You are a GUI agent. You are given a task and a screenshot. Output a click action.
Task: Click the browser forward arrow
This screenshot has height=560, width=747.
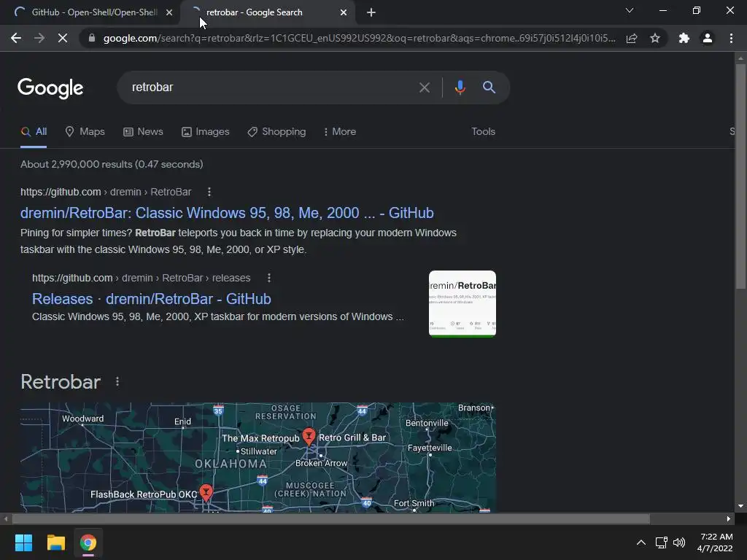pyautogui.click(x=39, y=38)
